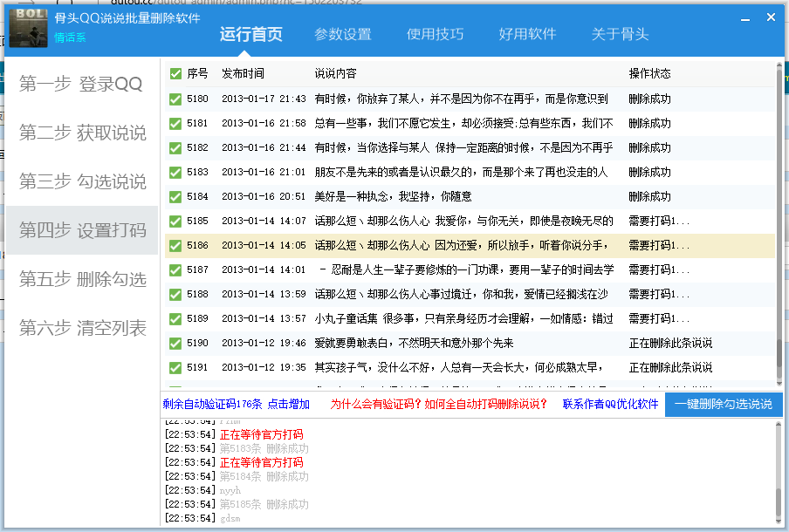789x532 pixels.
Task: Click the log entry 第5184条 删除成功
Action: coord(264,476)
